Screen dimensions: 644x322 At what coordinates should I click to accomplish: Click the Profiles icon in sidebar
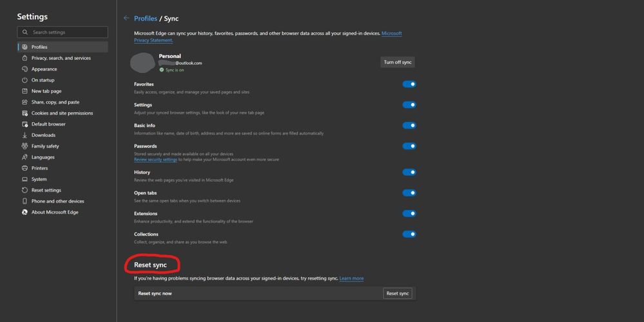pos(24,47)
